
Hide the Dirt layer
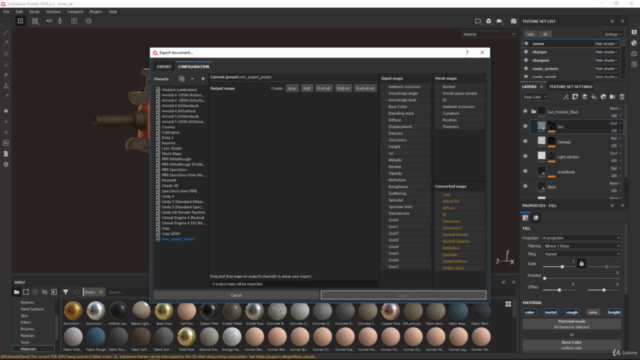click(x=525, y=126)
